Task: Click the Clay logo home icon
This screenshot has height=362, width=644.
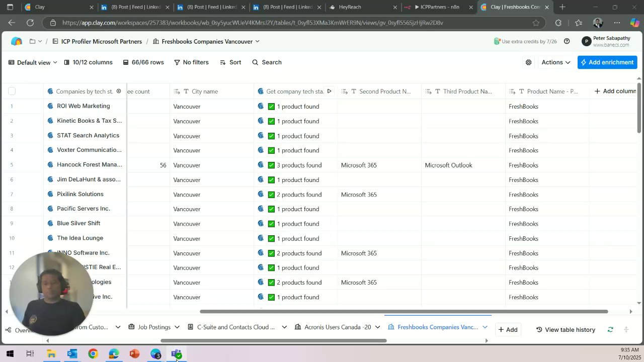Action: coord(17,41)
